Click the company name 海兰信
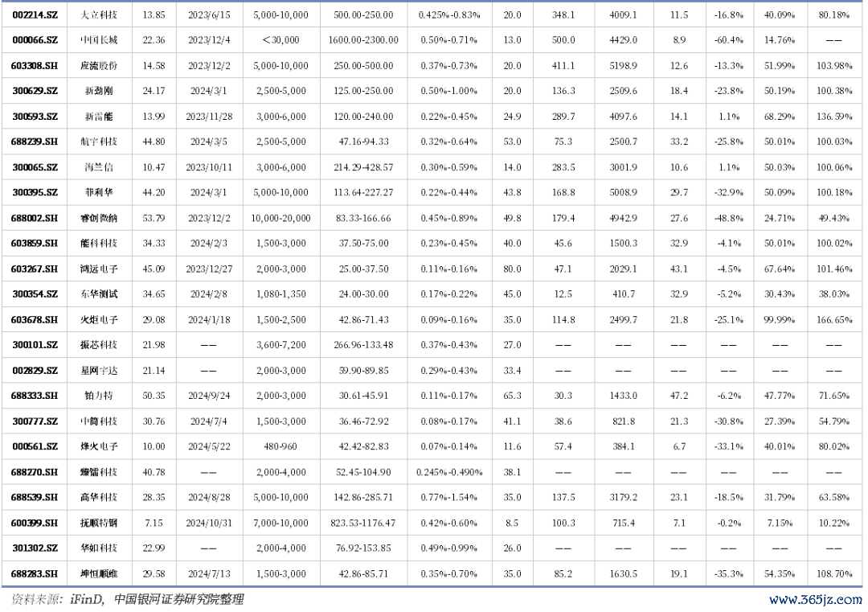The width and height of the screenshot is (868, 612). click(99, 167)
